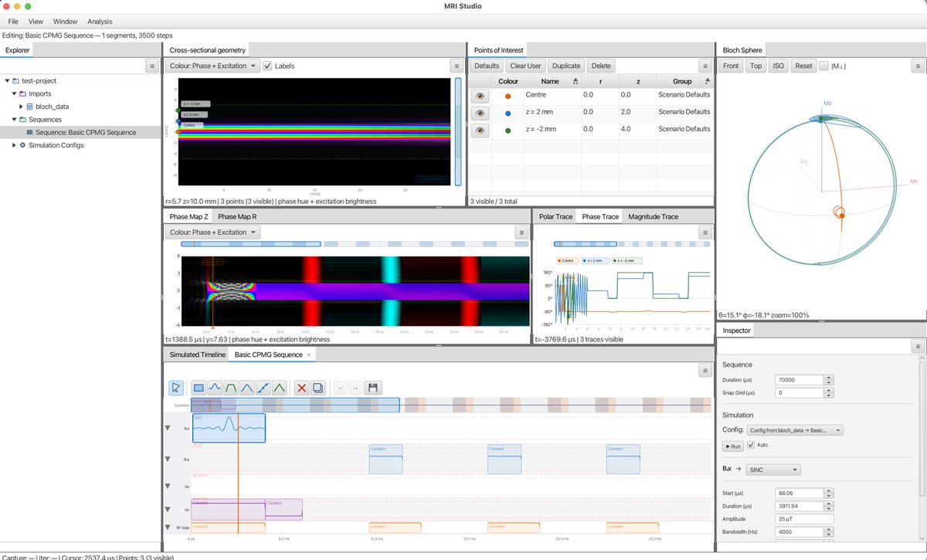
Task: Open Colour dropdown in Phase Map panel
Action: (212, 232)
